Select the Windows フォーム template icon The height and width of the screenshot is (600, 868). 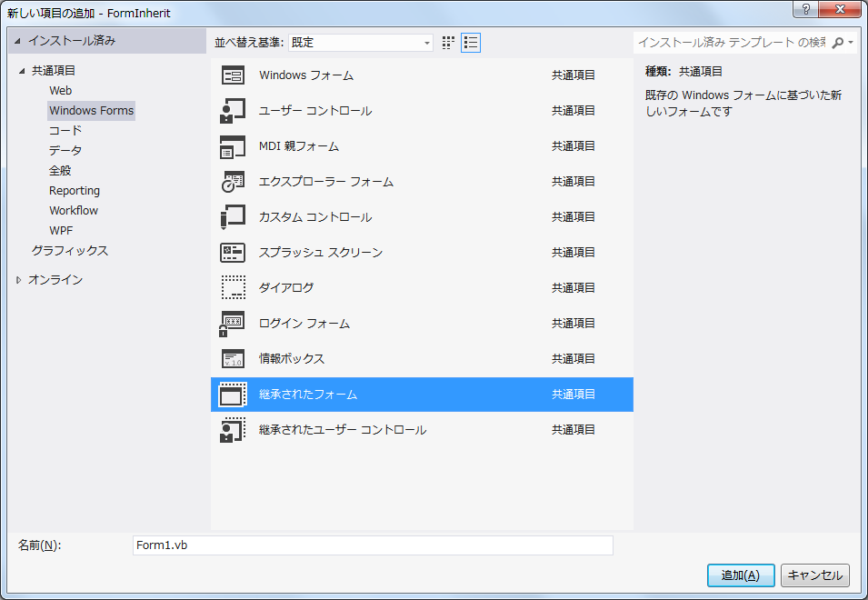(x=233, y=75)
